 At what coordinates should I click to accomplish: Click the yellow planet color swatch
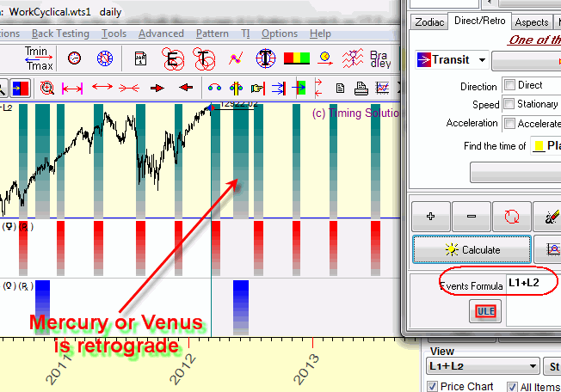(539, 146)
